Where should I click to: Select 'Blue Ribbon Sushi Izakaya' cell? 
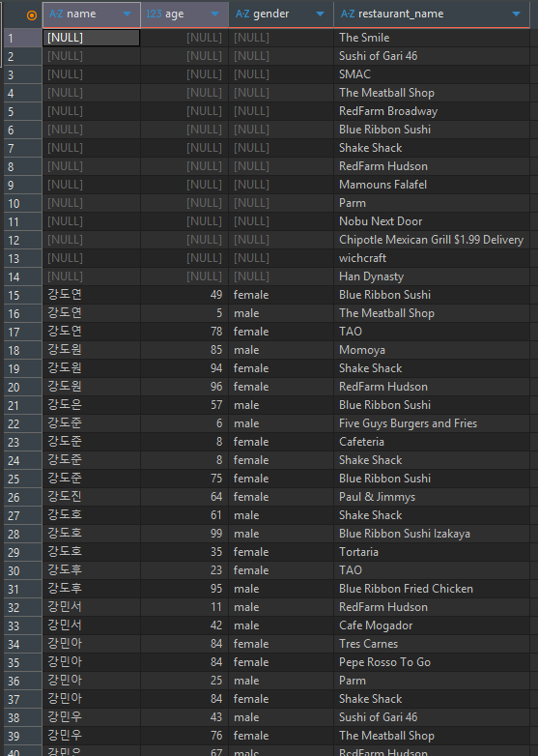coord(432,534)
